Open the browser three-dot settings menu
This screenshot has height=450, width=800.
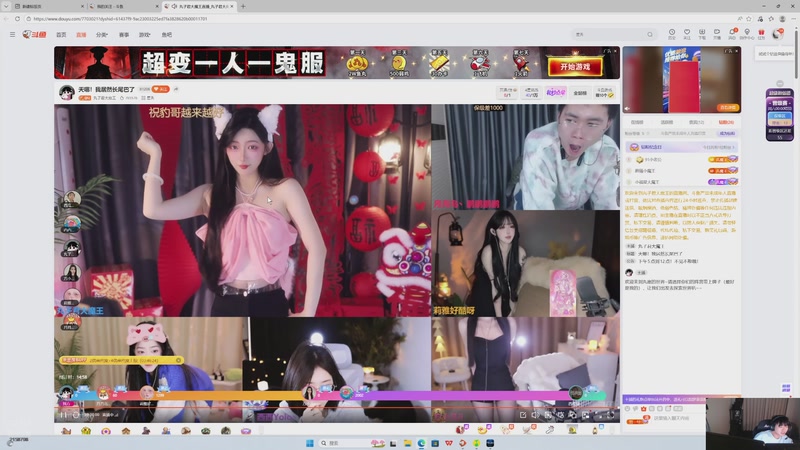point(793,19)
